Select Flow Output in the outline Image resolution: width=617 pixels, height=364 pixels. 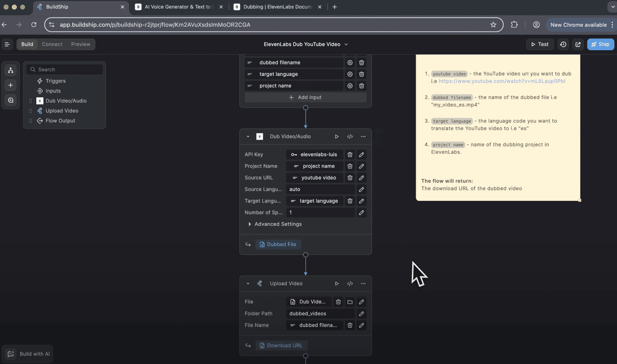point(60,121)
